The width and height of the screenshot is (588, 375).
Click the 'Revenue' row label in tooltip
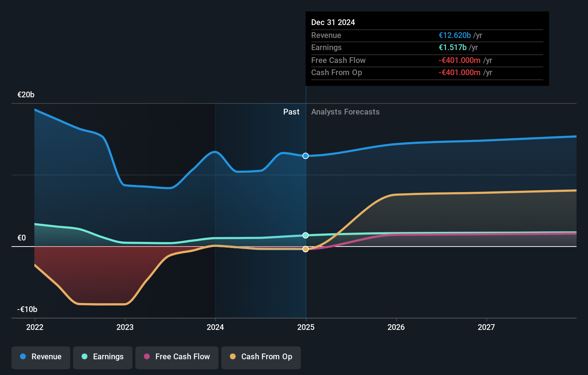pos(326,35)
